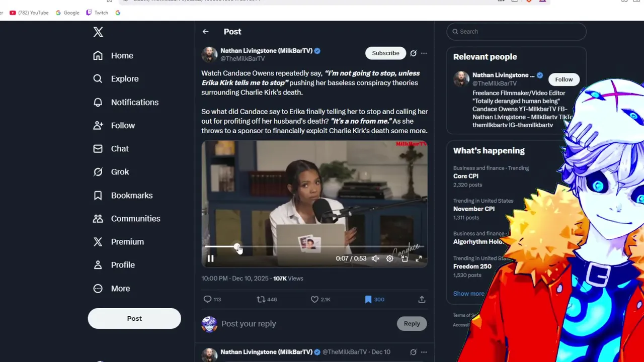
Task: Open video settings gear
Action: click(390, 258)
